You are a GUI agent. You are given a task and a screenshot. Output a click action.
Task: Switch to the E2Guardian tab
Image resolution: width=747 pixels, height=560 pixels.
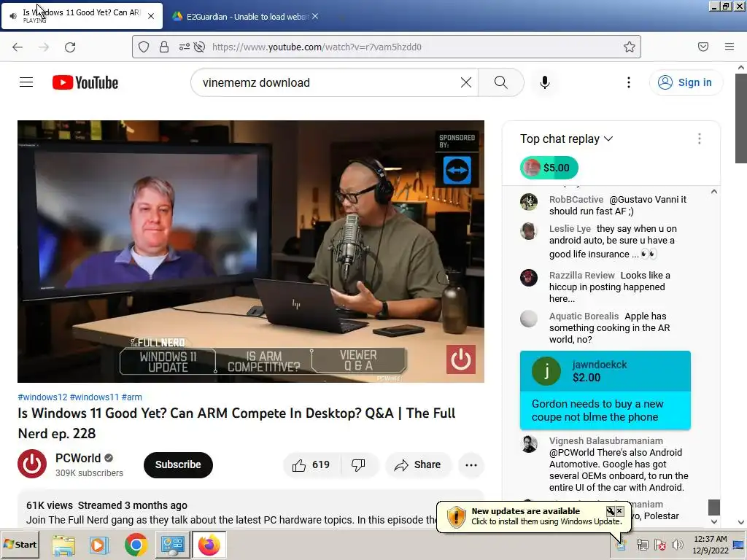(244, 17)
